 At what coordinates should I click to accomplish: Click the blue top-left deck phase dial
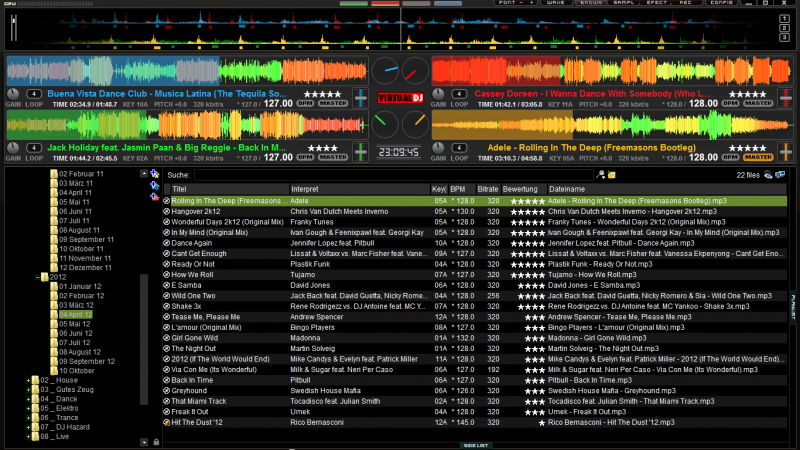point(385,71)
